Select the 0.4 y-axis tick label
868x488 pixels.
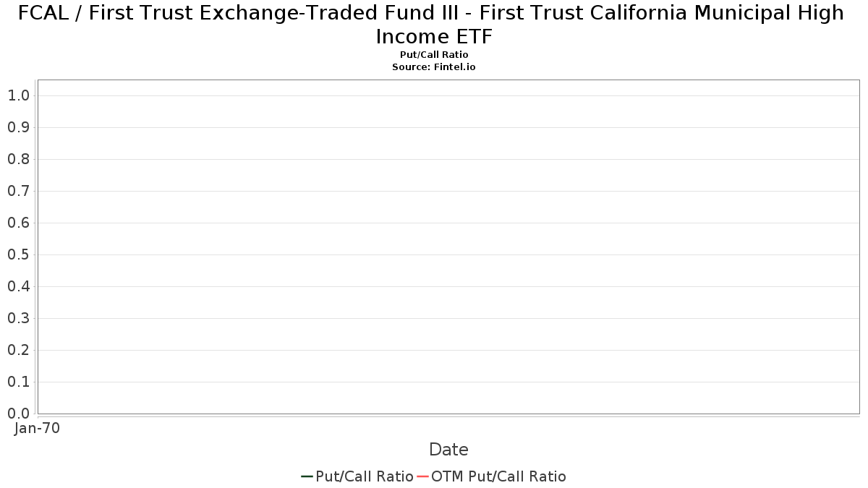pyautogui.click(x=18, y=286)
